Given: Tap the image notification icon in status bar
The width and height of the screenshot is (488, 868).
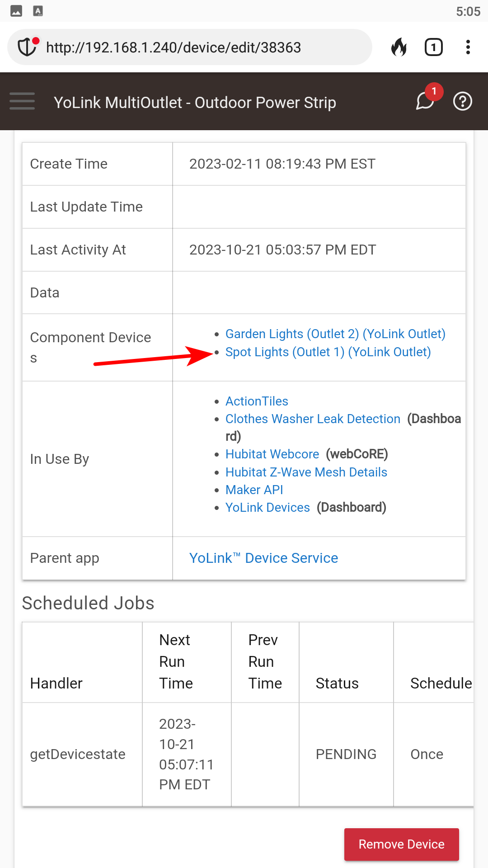Looking at the screenshot, I should [x=16, y=11].
